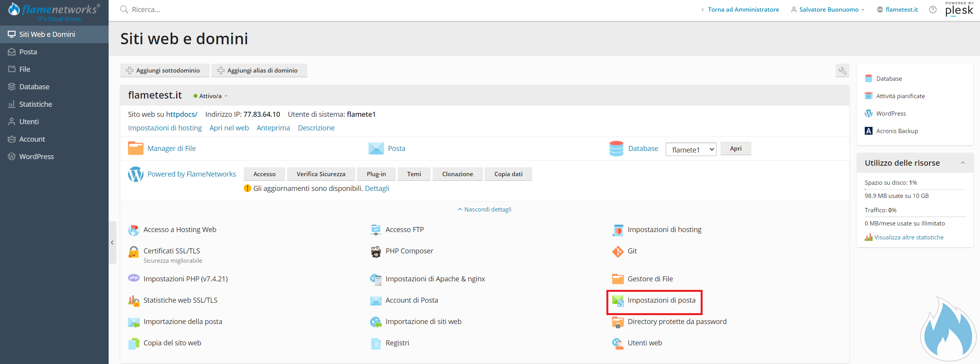The image size is (980, 364).
Task: Hide details via Nascondi dettagli
Action: click(x=485, y=210)
